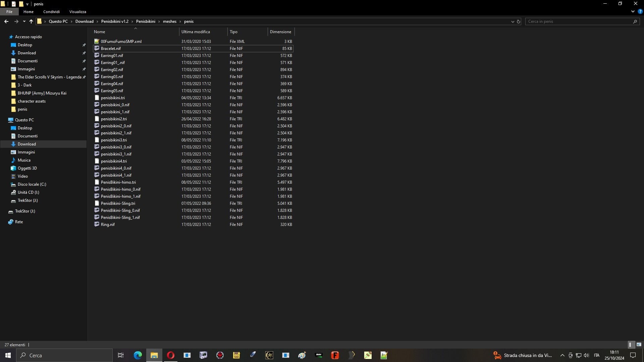Click 'Download' in the address breadcrumb

[84, 21]
